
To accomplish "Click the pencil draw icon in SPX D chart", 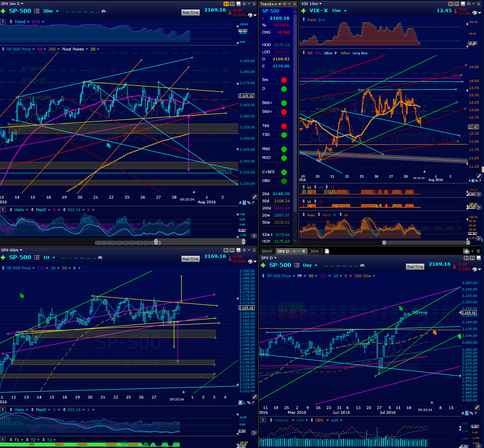I will pyautogui.click(x=477, y=407).
